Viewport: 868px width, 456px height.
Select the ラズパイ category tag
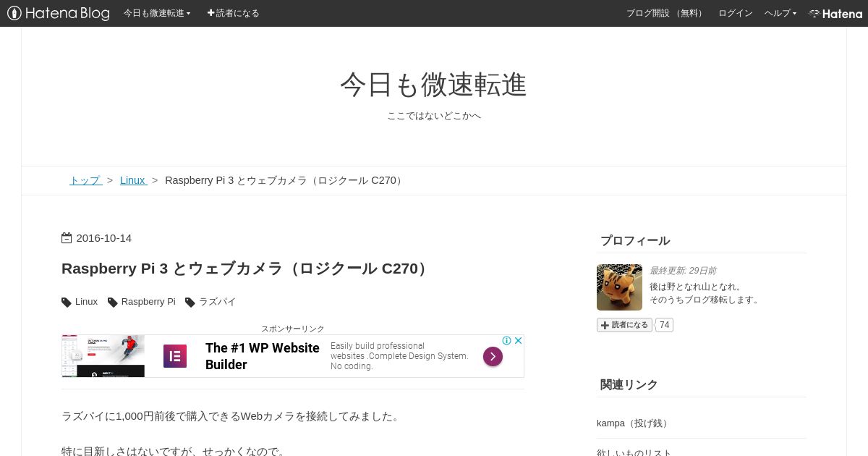pyautogui.click(x=218, y=302)
